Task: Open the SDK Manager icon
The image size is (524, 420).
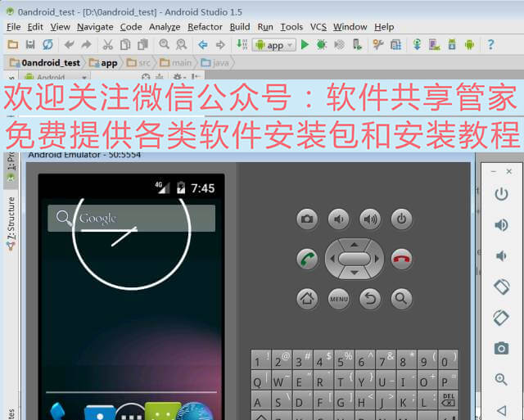Action: [x=452, y=44]
